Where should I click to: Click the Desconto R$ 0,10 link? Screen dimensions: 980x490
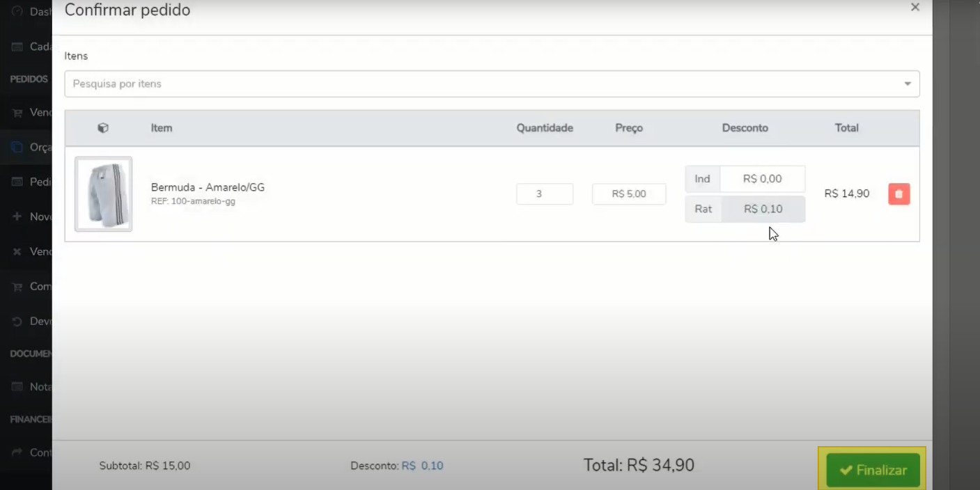pyautogui.click(x=422, y=466)
